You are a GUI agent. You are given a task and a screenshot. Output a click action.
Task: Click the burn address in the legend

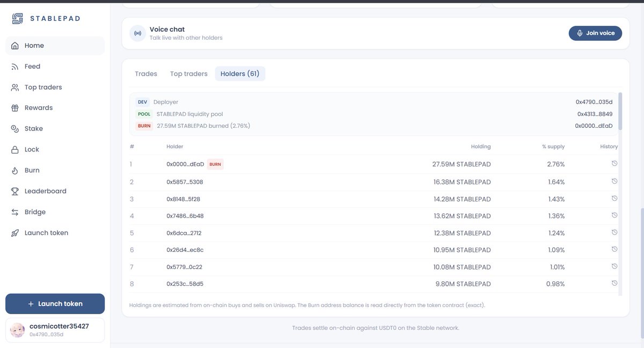(x=594, y=126)
